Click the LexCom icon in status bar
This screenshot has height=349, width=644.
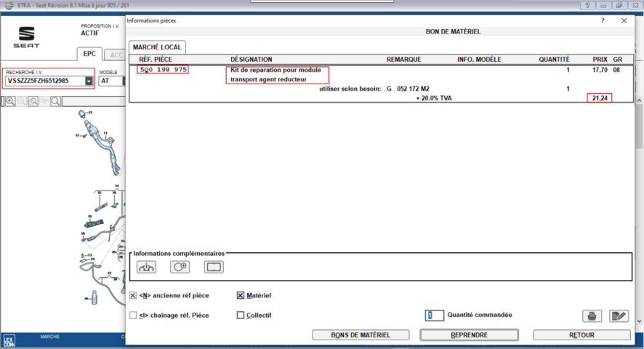[9, 341]
